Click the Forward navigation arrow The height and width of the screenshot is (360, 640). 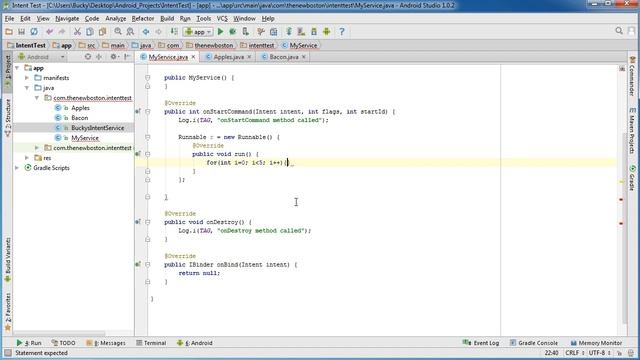pyautogui.click(x=158, y=32)
